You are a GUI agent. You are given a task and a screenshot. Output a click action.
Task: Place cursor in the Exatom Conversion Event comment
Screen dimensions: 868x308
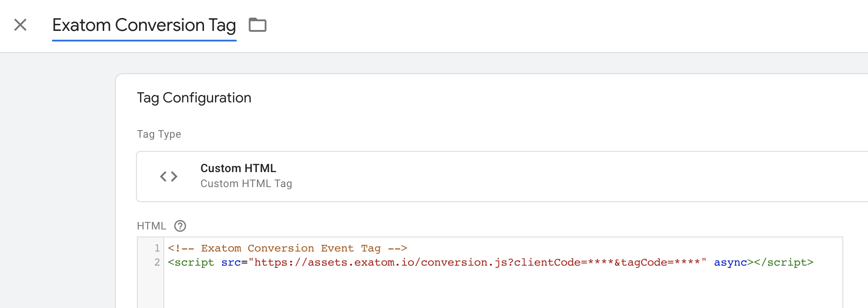point(287,248)
